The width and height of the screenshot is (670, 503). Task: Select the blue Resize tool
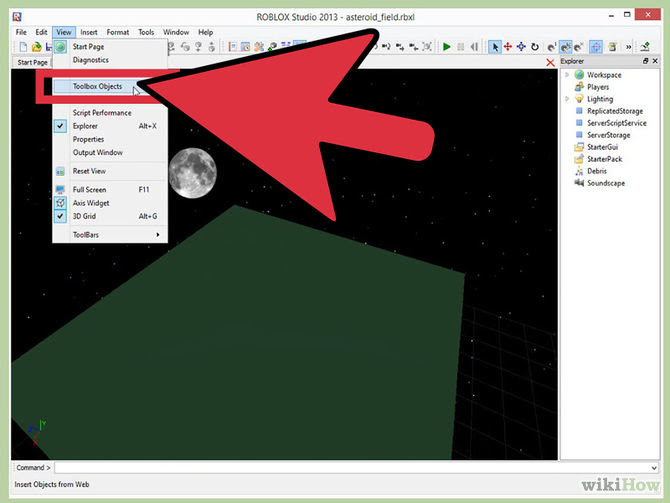click(521, 47)
